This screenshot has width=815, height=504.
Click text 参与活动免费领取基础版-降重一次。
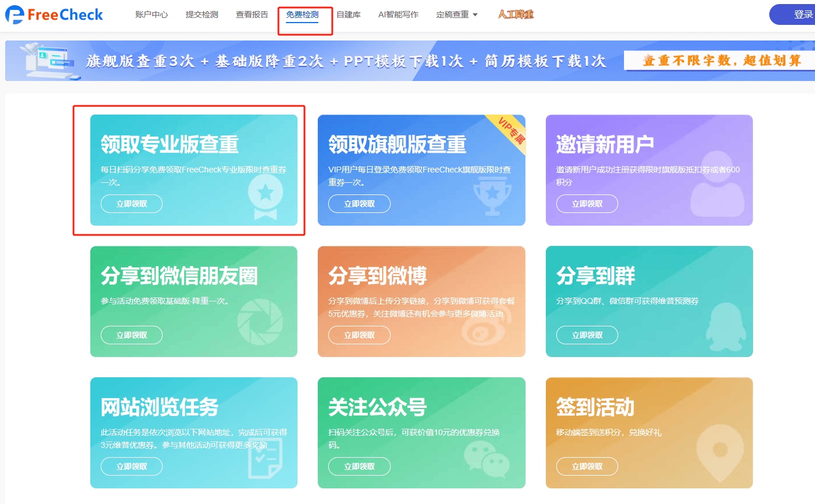(167, 301)
